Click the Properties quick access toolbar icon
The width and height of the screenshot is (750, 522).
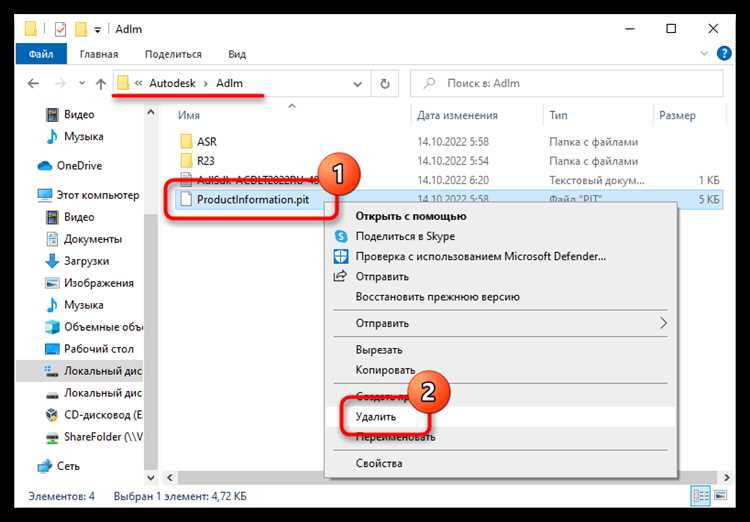60,29
